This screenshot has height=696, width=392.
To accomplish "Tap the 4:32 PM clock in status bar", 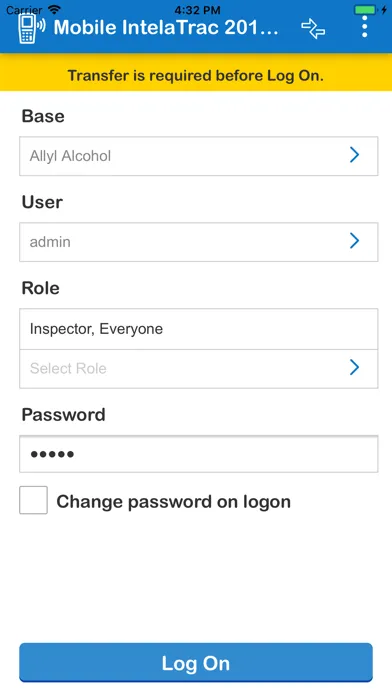I will pos(197,9).
